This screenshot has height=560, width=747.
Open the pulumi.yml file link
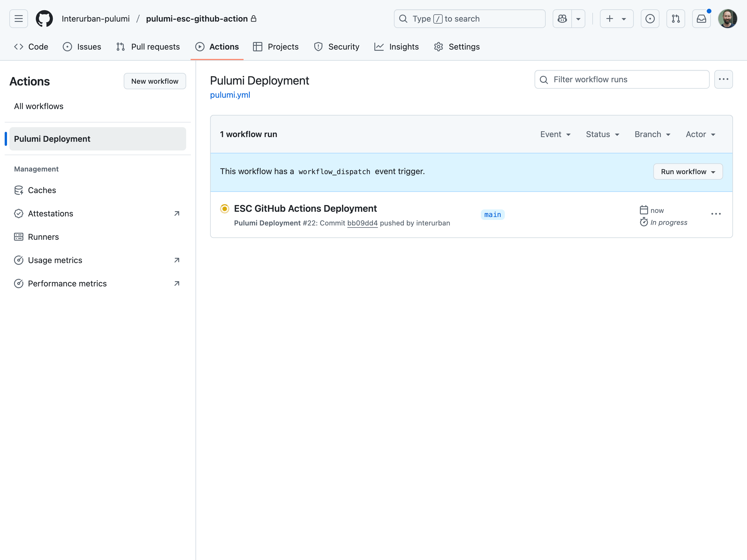point(230,95)
